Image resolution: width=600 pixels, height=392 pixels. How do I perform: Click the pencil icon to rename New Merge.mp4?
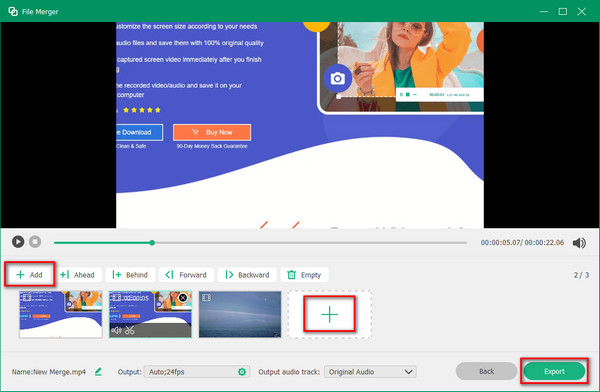(98, 372)
